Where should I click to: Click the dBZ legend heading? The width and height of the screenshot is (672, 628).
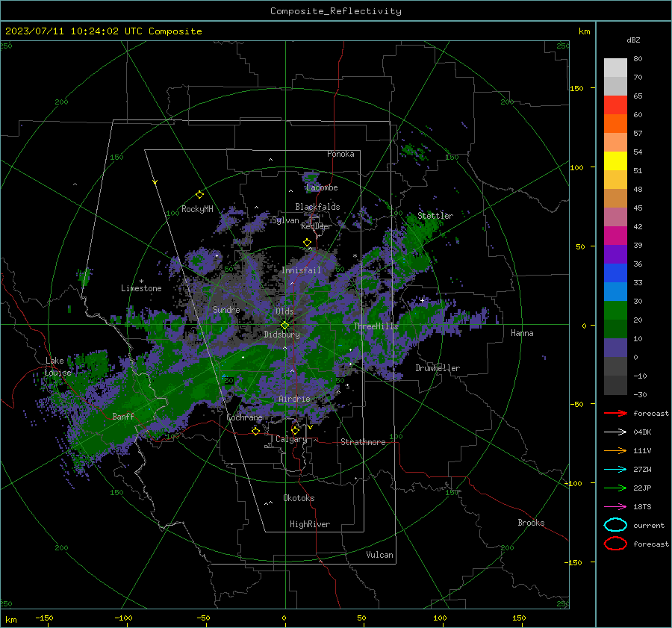click(x=633, y=40)
